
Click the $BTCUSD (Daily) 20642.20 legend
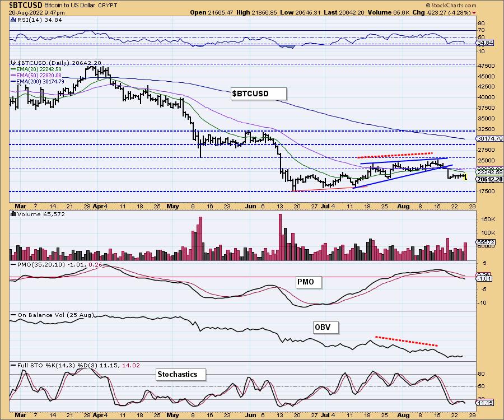(59, 63)
